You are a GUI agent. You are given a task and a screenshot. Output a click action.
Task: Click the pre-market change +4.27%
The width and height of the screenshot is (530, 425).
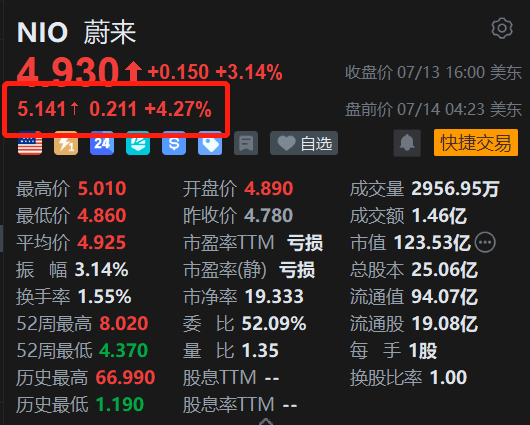(178, 109)
